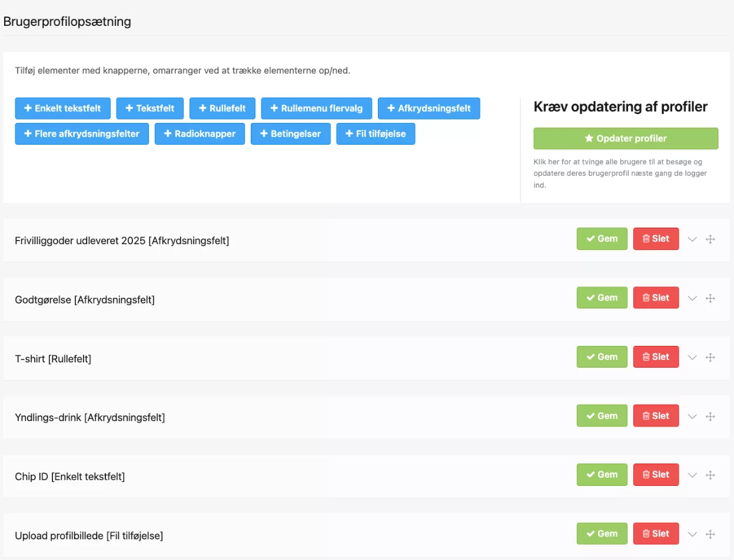Add a Betingelser element
This screenshot has height=560, width=734.
[x=291, y=134]
